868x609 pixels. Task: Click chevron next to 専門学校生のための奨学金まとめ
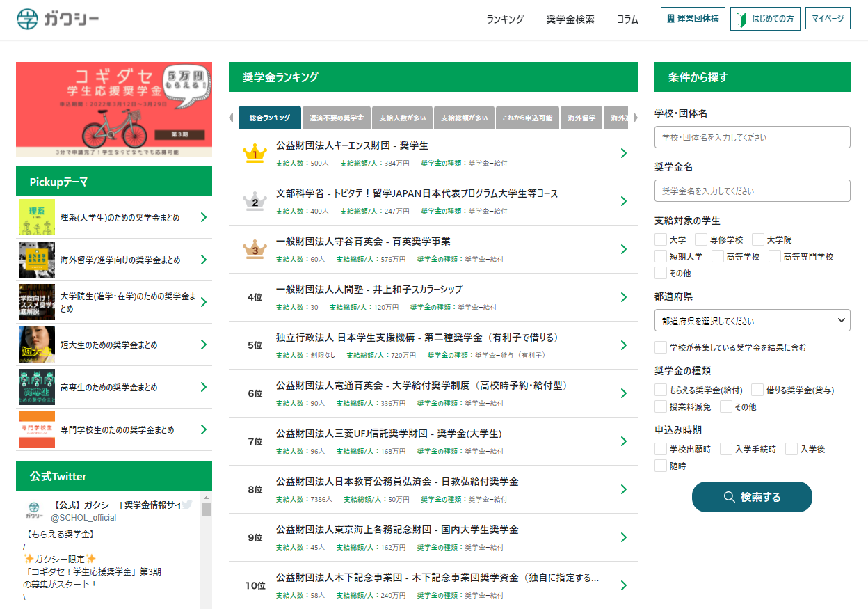tap(204, 429)
